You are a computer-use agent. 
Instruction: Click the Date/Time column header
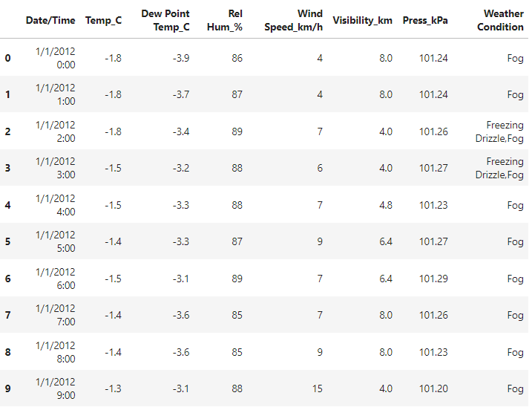(x=50, y=20)
